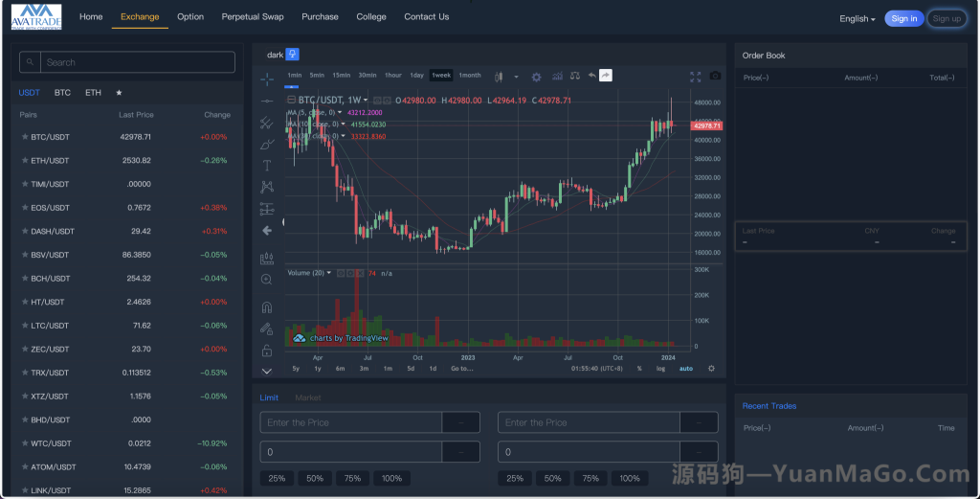980x499 pixels.
Task: Select the Text annotation tool
Action: 267,166
